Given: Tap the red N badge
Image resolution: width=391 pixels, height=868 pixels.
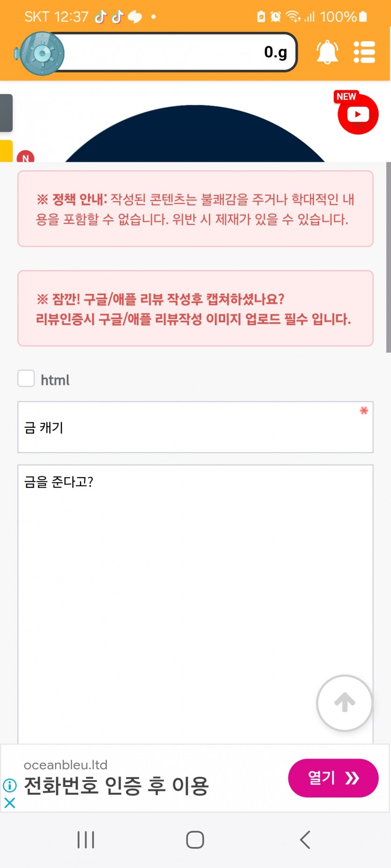Looking at the screenshot, I should pyautogui.click(x=25, y=157).
